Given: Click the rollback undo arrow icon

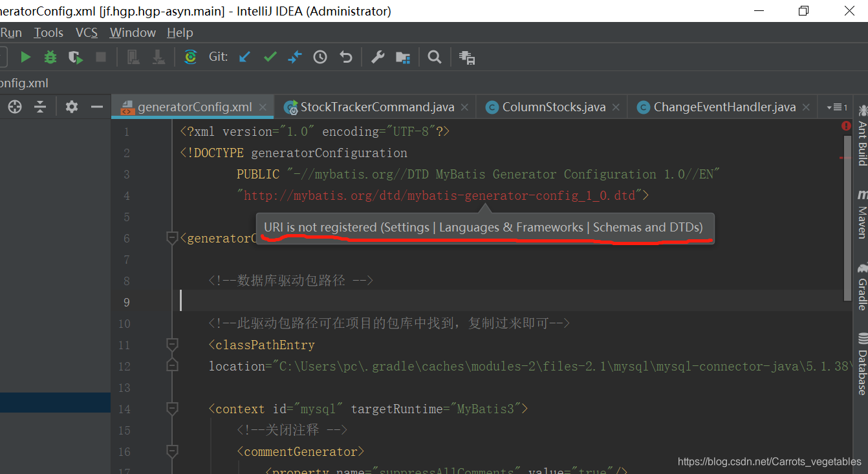Looking at the screenshot, I should tap(345, 58).
